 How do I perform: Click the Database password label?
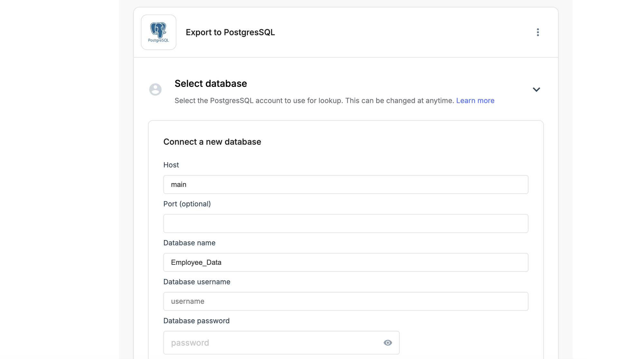pos(196,321)
